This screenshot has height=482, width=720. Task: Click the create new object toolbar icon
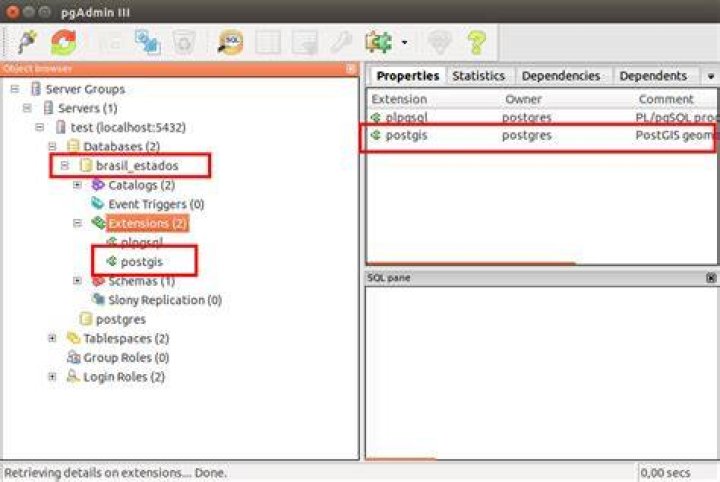tap(147, 42)
